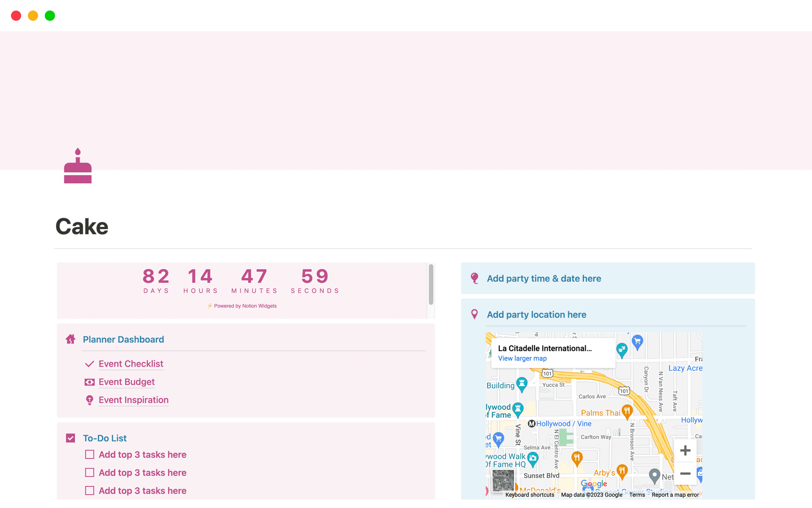Open the Terms link below the map
This screenshot has height=508, width=812.
pos(637,494)
